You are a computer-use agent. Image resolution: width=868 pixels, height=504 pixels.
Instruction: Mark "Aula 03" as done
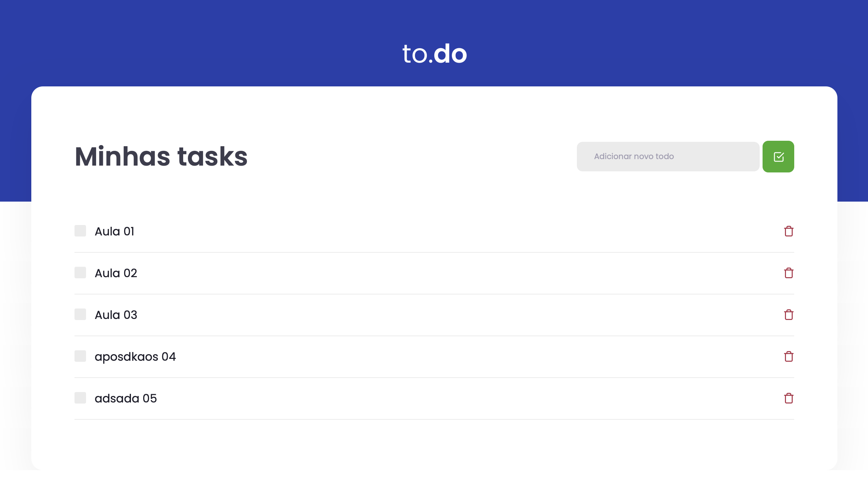tap(80, 314)
